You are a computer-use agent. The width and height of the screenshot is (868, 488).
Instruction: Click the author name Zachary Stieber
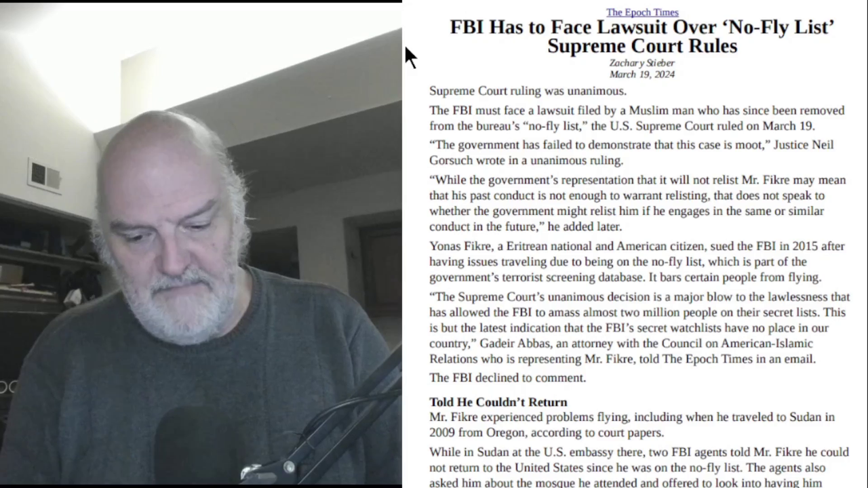642,63
